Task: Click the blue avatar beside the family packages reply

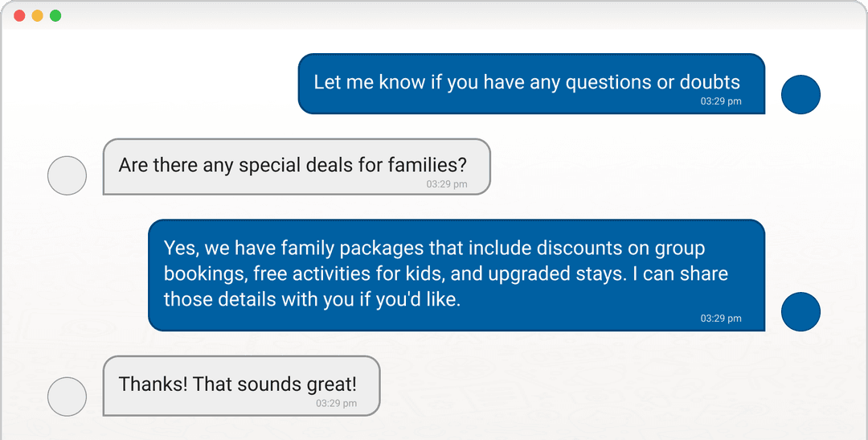Action: tap(800, 311)
